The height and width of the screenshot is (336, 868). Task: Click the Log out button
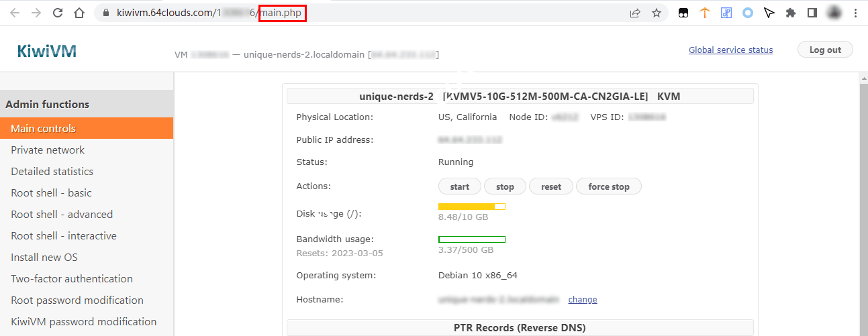point(825,50)
